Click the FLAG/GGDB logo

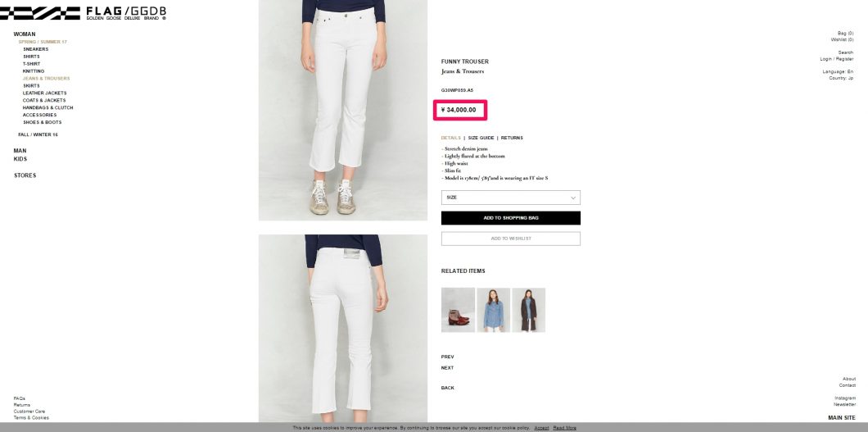83,13
